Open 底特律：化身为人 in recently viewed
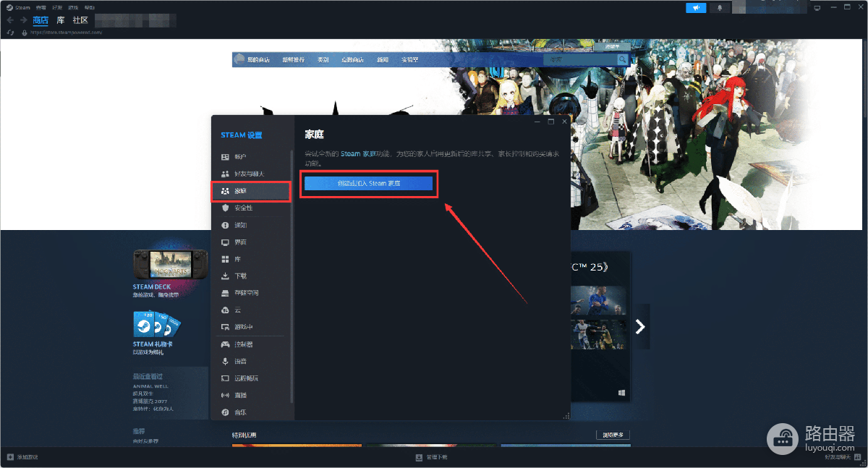868x468 pixels. (x=153, y=409)
